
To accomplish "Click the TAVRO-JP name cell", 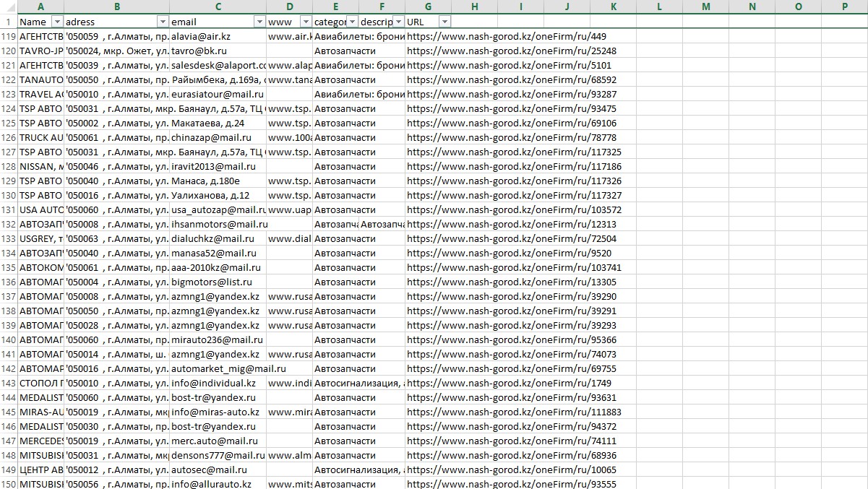I will [x=40, y=51].
